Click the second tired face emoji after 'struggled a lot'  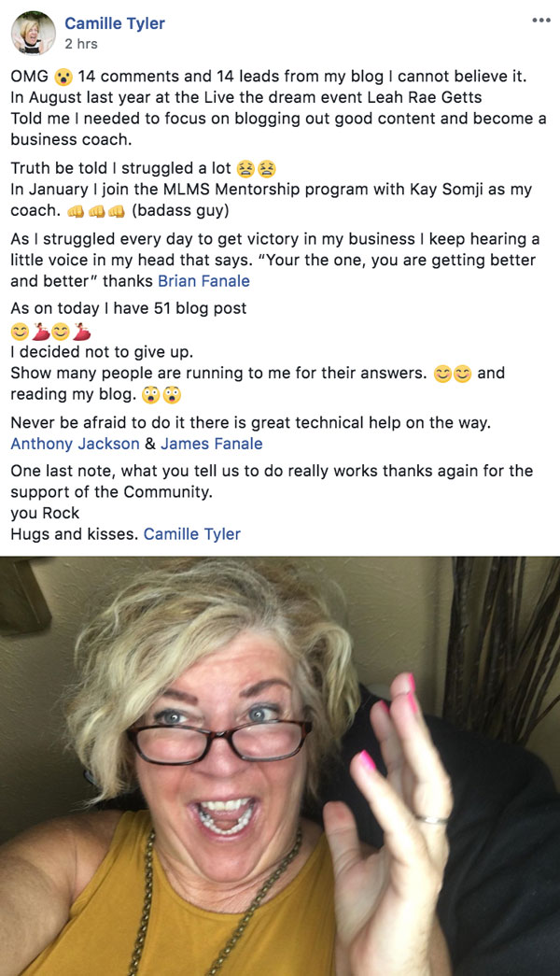[267, 169]
